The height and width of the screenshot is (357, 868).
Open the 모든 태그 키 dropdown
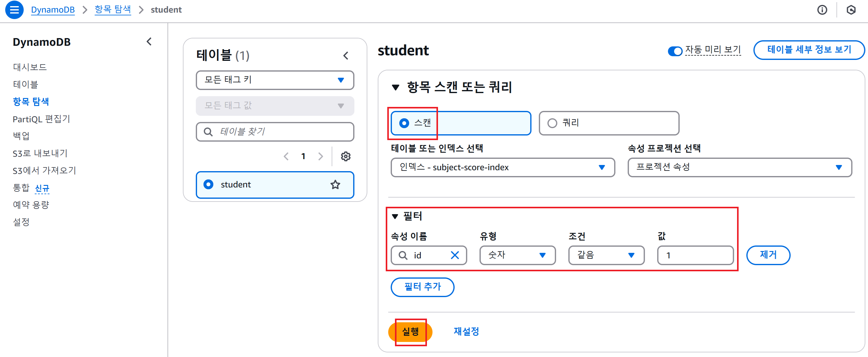[274, 80]
